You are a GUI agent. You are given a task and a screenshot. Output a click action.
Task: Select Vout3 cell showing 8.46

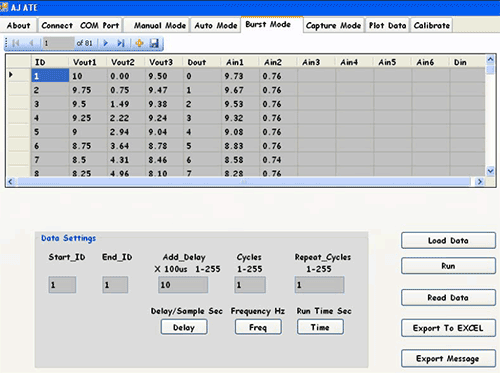click(164, 160)
